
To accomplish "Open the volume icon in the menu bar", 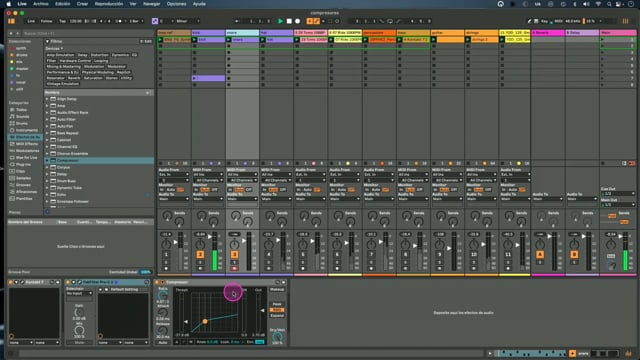I will [x=586, y=4].
